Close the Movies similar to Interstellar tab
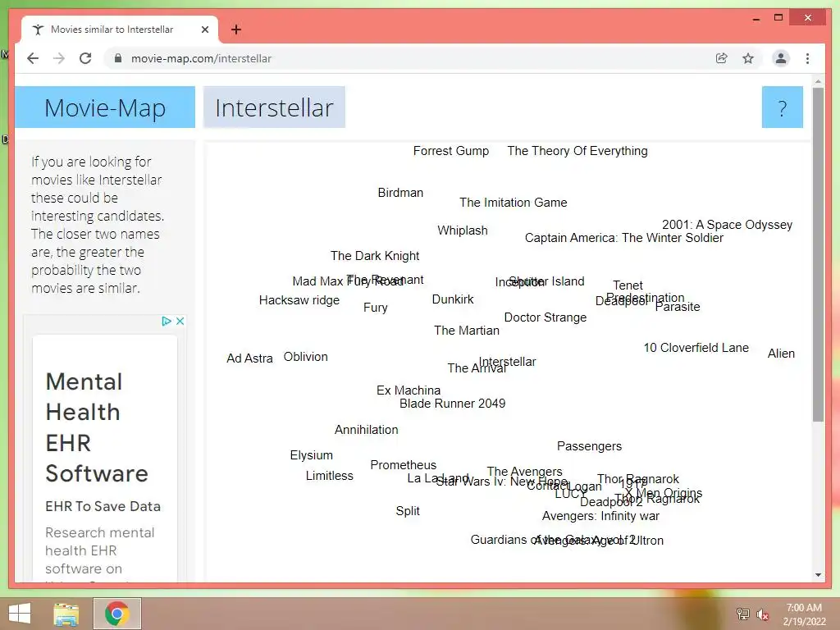 coord(204,30)
